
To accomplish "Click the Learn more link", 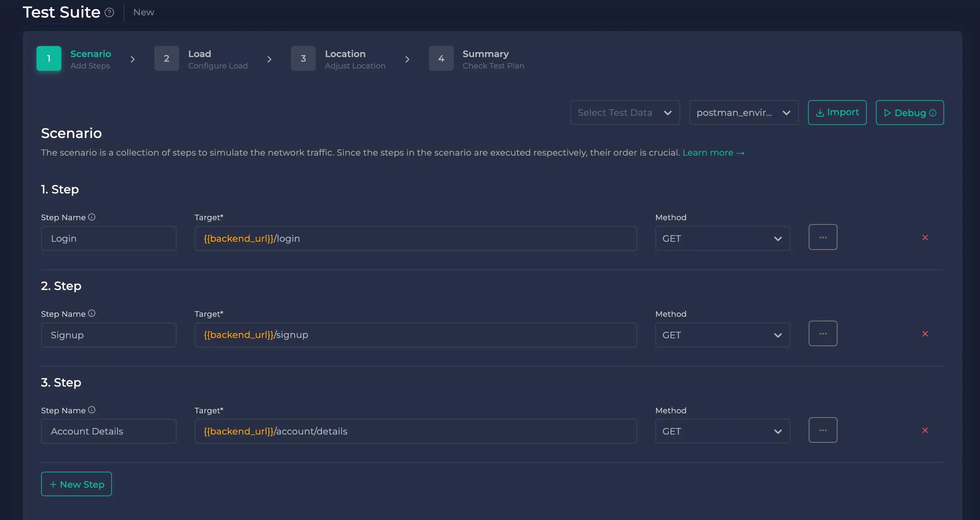I will [x=713, y=152].
